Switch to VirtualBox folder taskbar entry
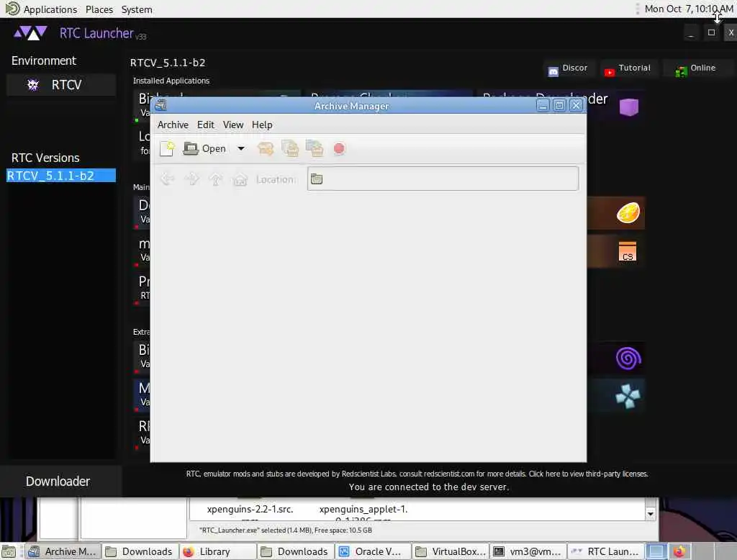The width and height of the screenshot is (737, 560). click(451, 551)
